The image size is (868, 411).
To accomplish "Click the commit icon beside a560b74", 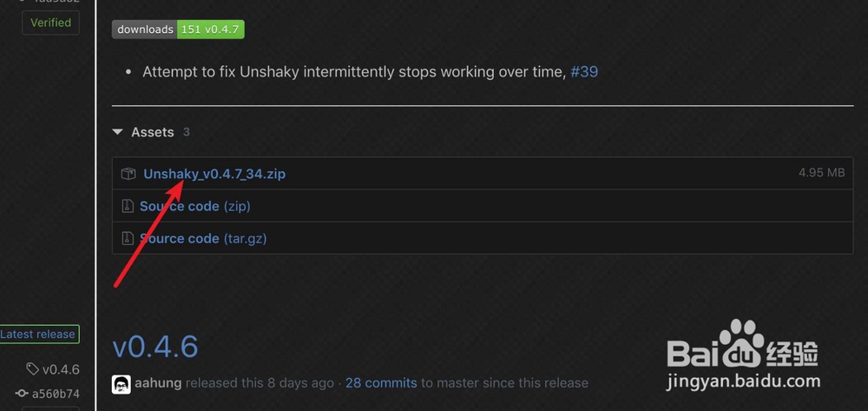I will 22,394.
